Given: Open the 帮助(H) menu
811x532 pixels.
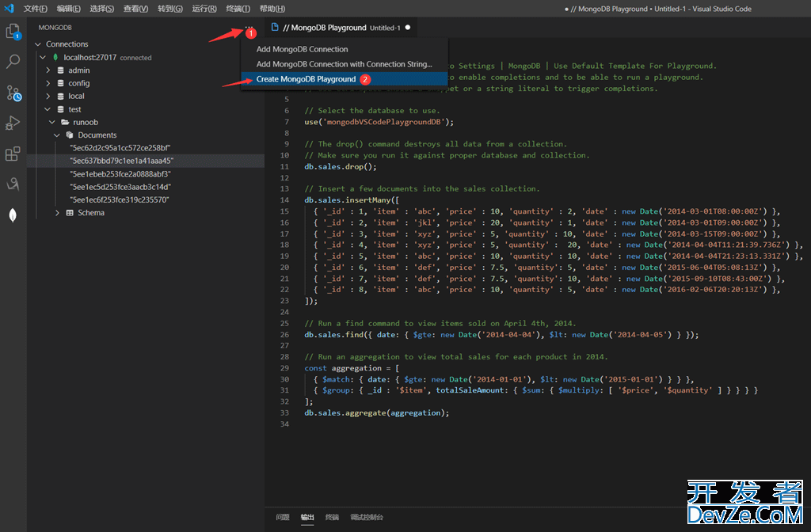Looking at the screenshot, I should tap(272, 9).
